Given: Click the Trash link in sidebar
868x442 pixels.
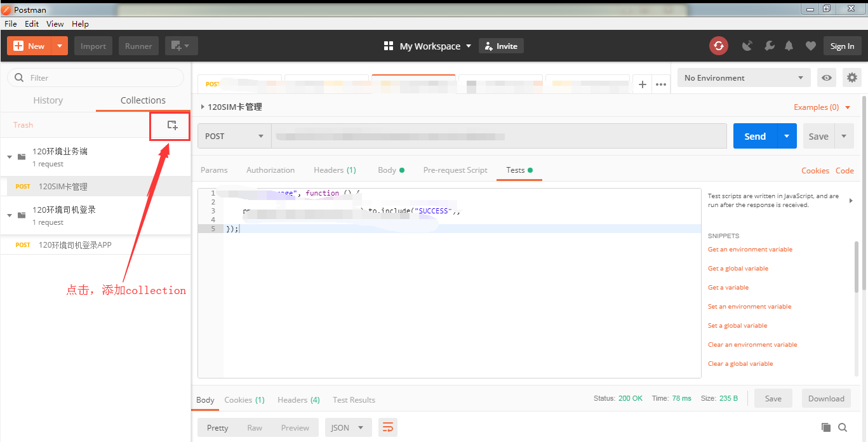Looking at the screenshot, I should click(x=23, y=125).
